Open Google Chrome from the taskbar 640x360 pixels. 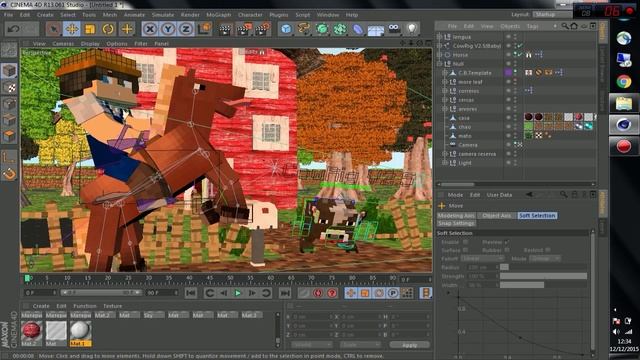(x=624, y=82)
